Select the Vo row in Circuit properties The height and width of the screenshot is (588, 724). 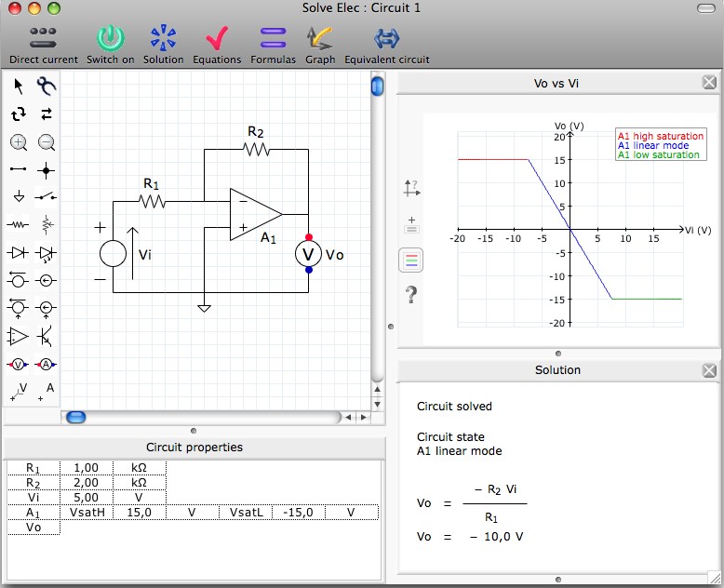tap(34, 528)
